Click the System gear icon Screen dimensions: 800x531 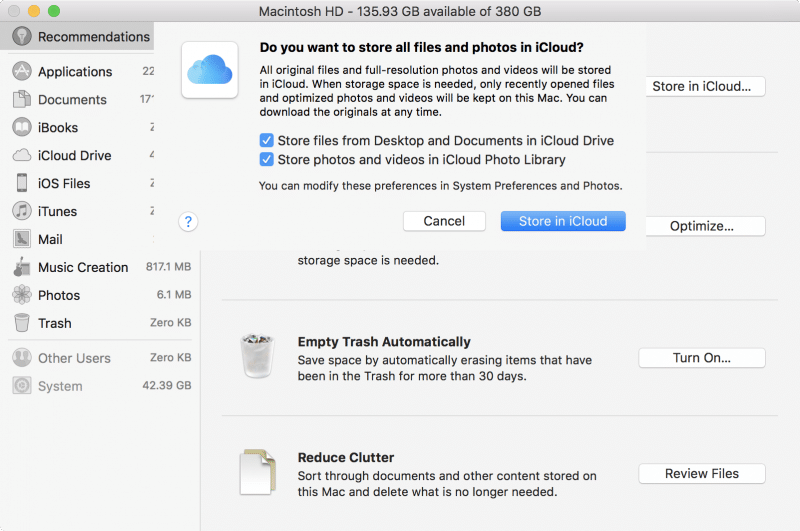point(21,386)
